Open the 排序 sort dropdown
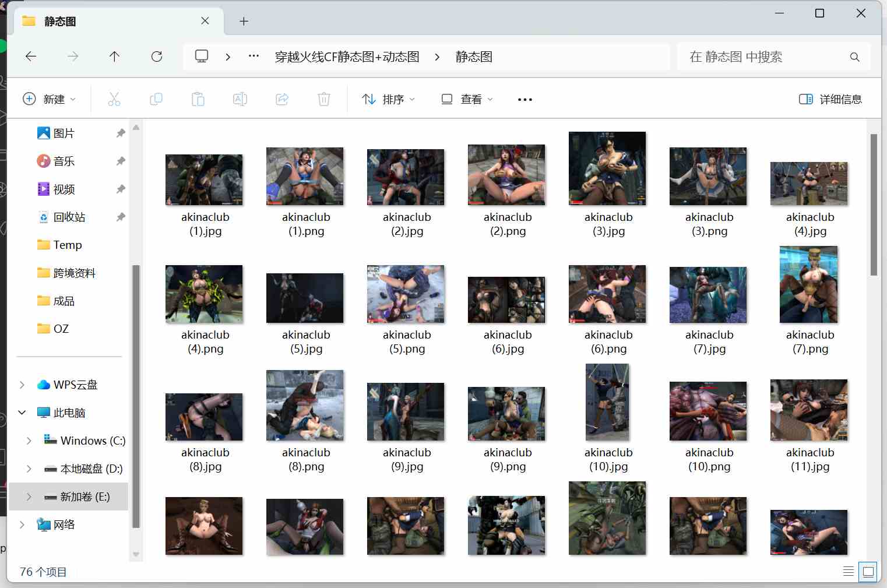The width and height of the screenshot is (887, 588). point(388,99)
